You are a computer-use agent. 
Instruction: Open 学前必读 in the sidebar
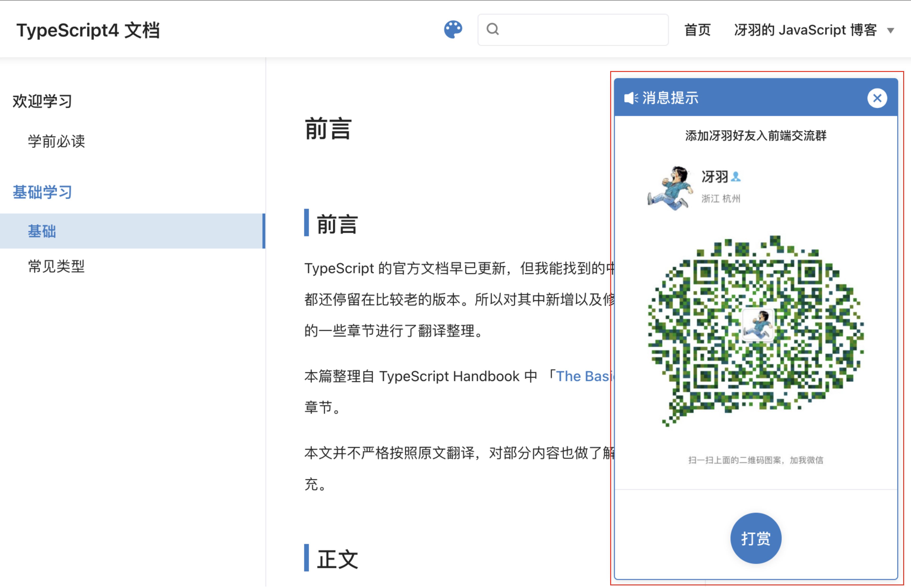point(57,141)
